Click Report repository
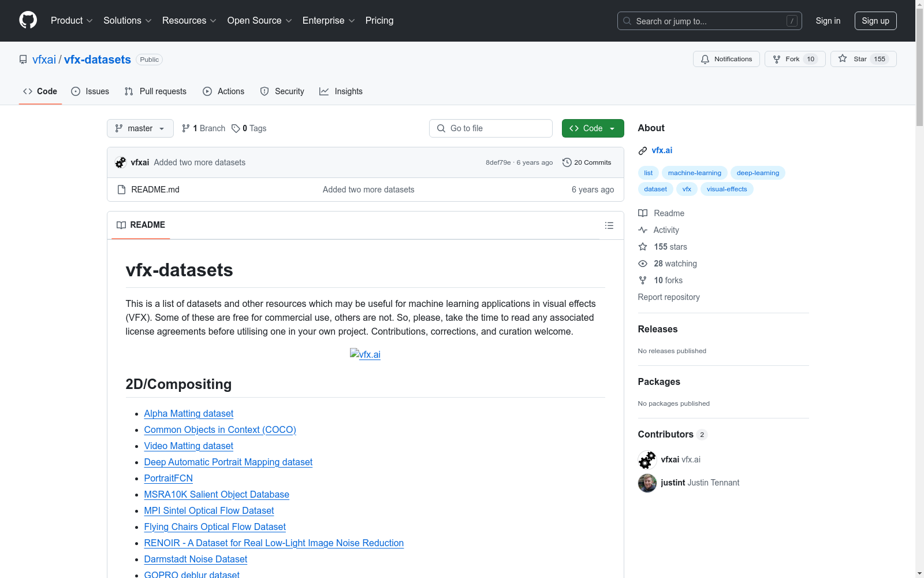This screenshot has width=924, height=578. 669,297
